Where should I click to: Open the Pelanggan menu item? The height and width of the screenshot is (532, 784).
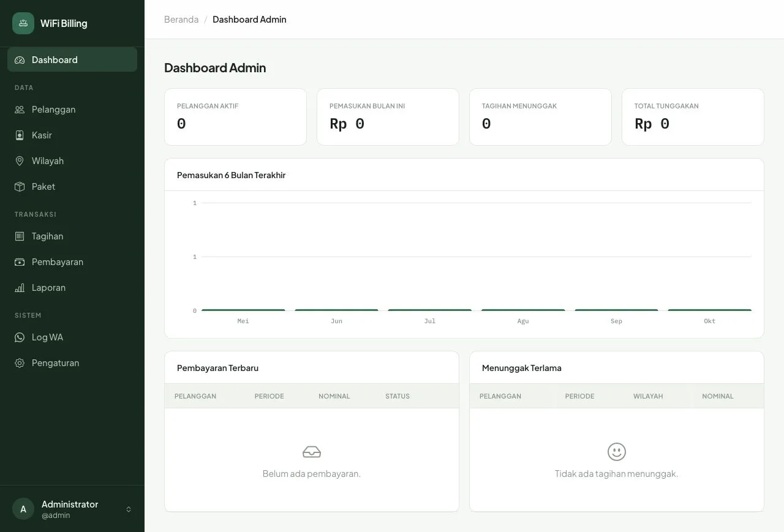pyautogui.click(x=72, y=110)
